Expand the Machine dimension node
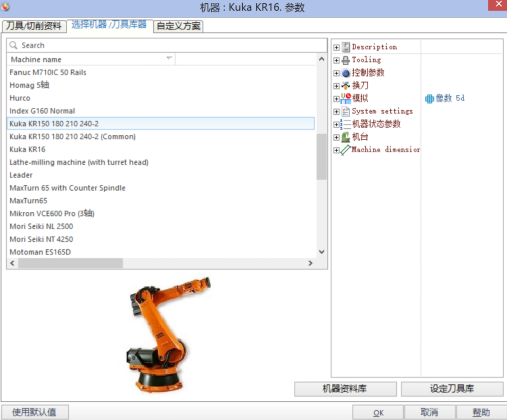The width and height of the screenshot is (508, 420). tap(336, 150)
